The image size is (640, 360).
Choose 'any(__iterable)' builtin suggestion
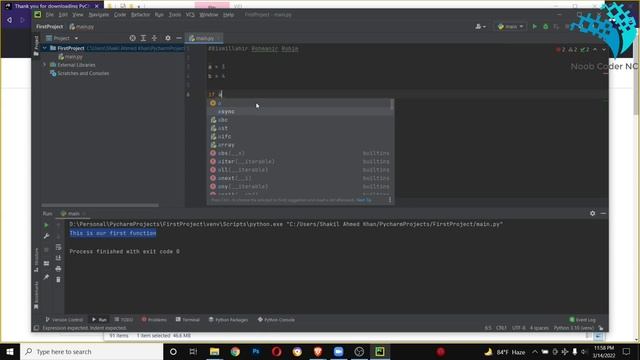pos(300,187)
